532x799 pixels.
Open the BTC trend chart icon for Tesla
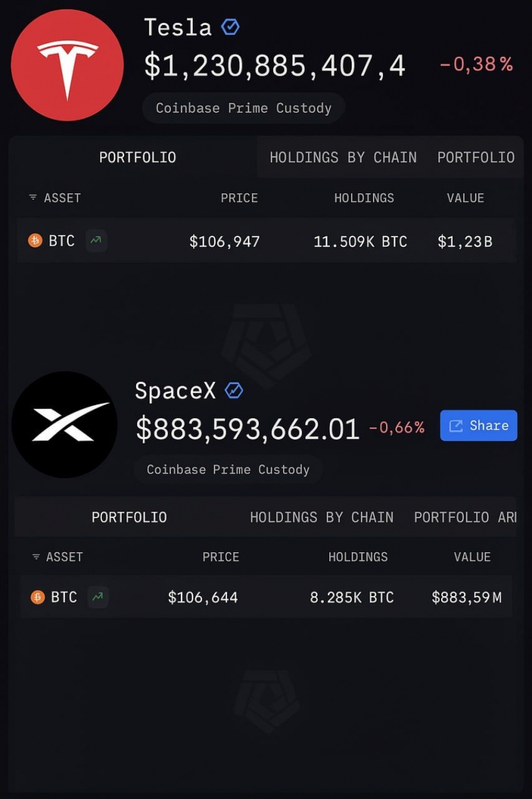pos(96,240)
